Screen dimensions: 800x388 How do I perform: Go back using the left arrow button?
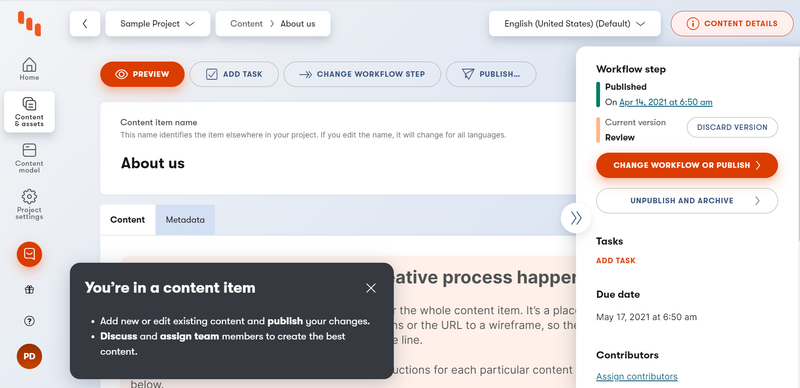click(x=85, y=23)
